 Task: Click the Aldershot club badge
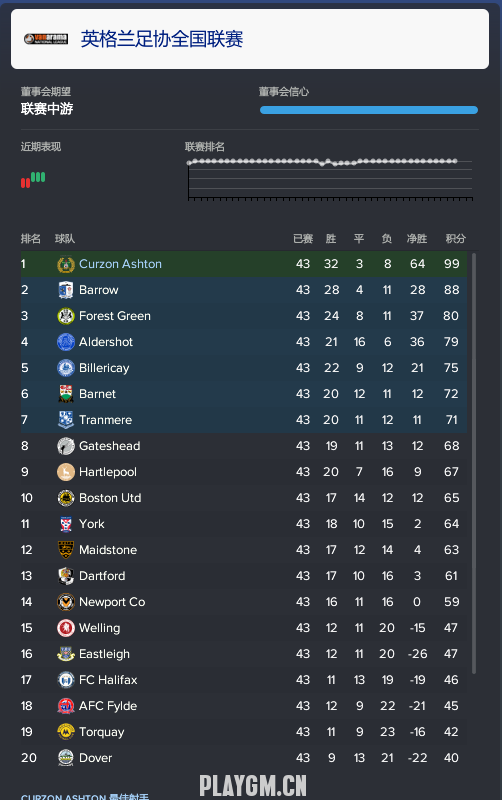click(66, 342)
